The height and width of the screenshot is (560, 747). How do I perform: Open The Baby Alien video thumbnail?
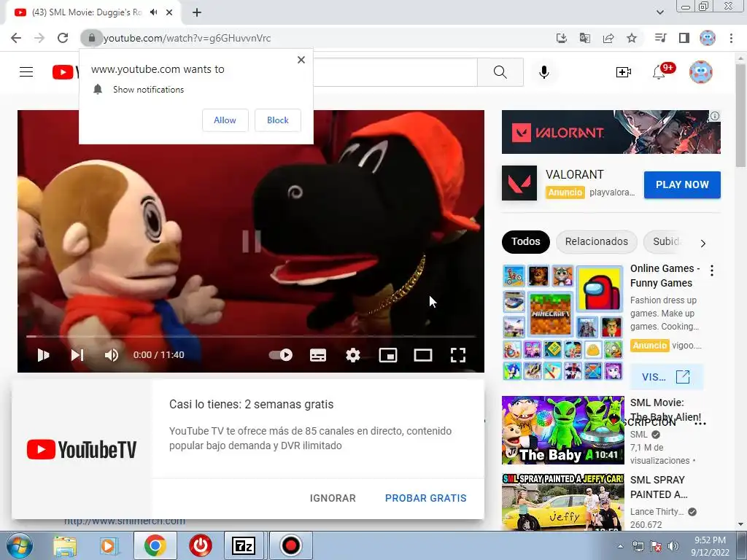(562, 430)
